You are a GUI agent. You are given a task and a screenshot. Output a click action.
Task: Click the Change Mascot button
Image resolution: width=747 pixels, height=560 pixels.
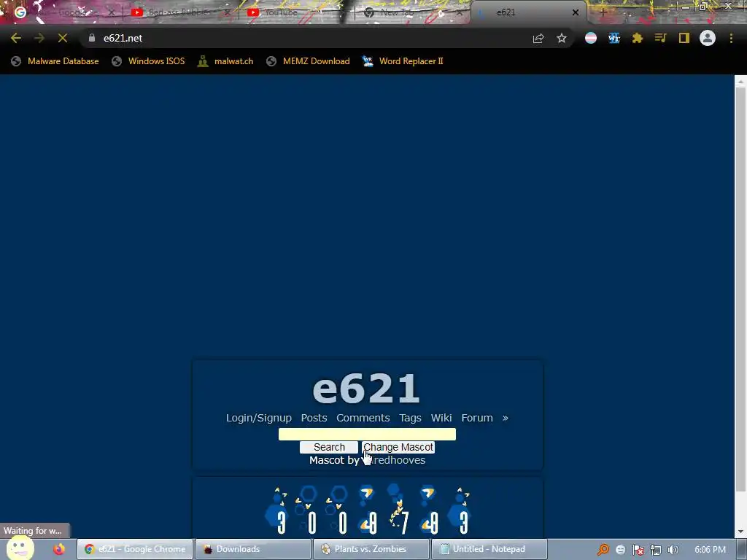click(398, 447)
